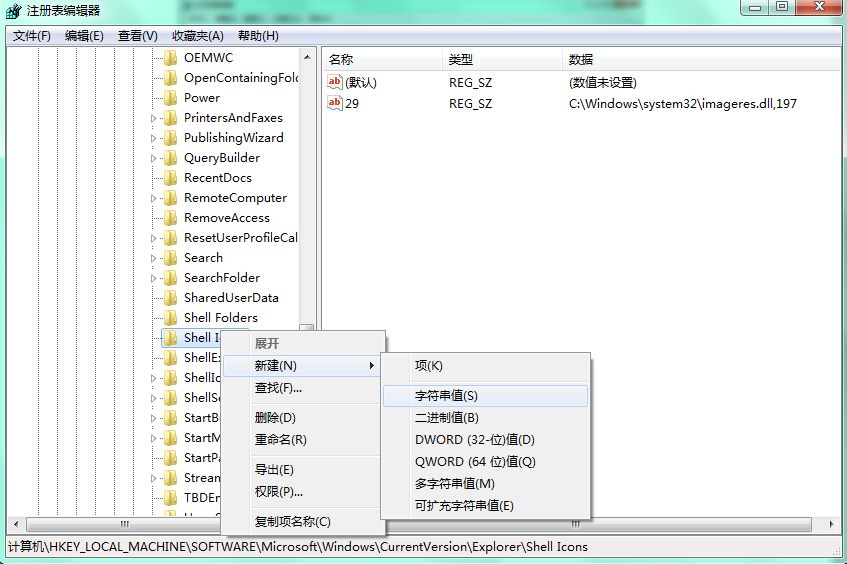The height and width of the screenshot is (564, 847).
Task: Click 复制项名称(C) in context menu
Action: (303, 521)
